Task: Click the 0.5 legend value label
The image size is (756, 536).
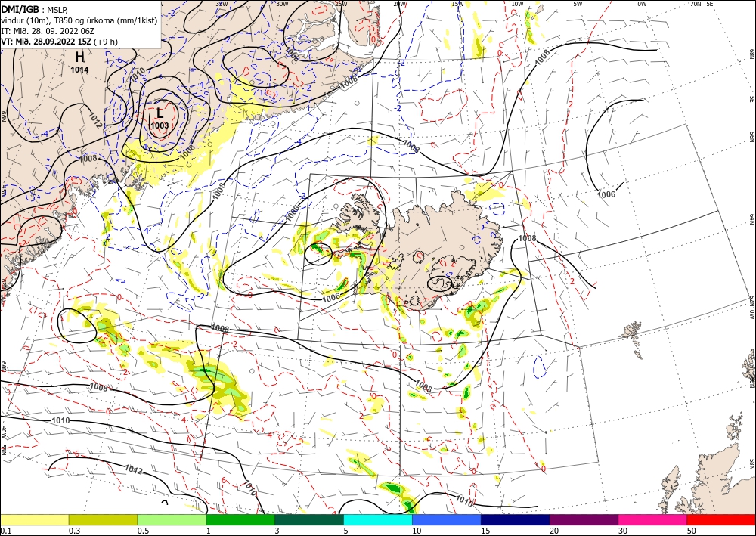Action: (x=143, y=531)
